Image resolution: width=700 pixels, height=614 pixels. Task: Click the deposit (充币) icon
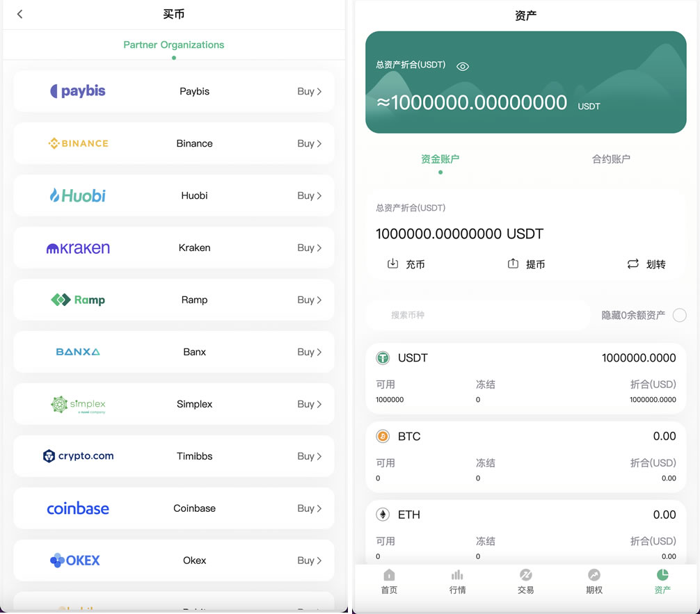pyautogui.click(x=393, y=264)
